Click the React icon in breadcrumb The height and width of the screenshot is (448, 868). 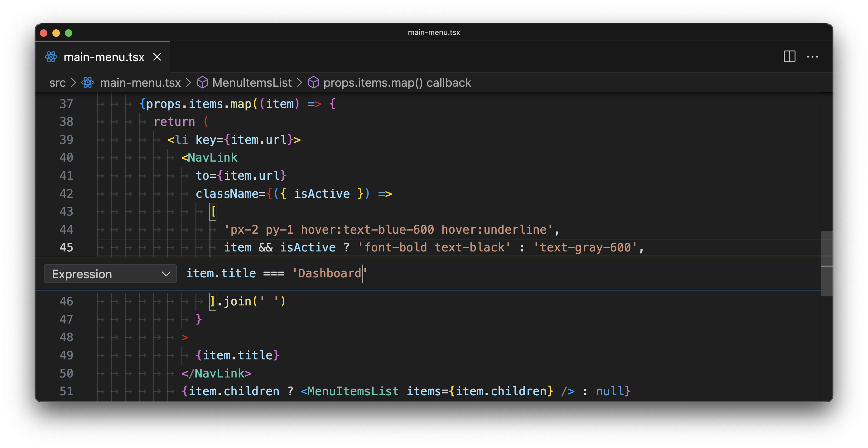coord(88,83)
